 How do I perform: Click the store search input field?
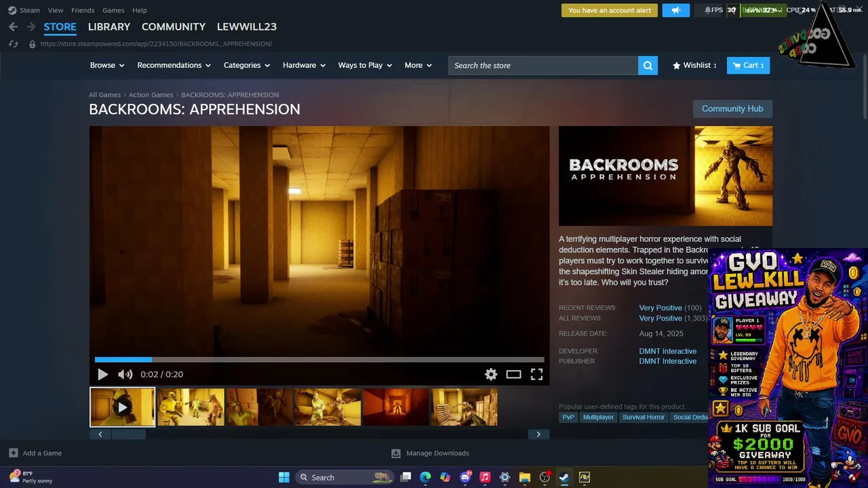(x=543, y=66)
